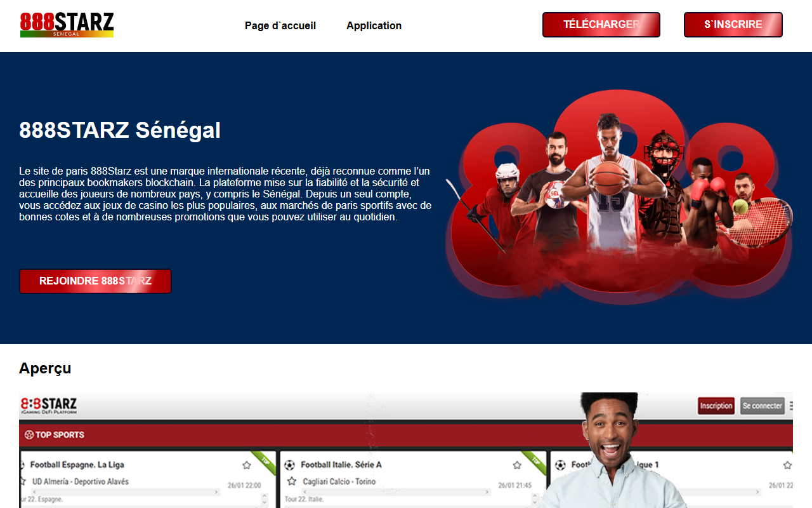
Task: Click the REJOINDRE 888STARZ button
Action: 95,281
